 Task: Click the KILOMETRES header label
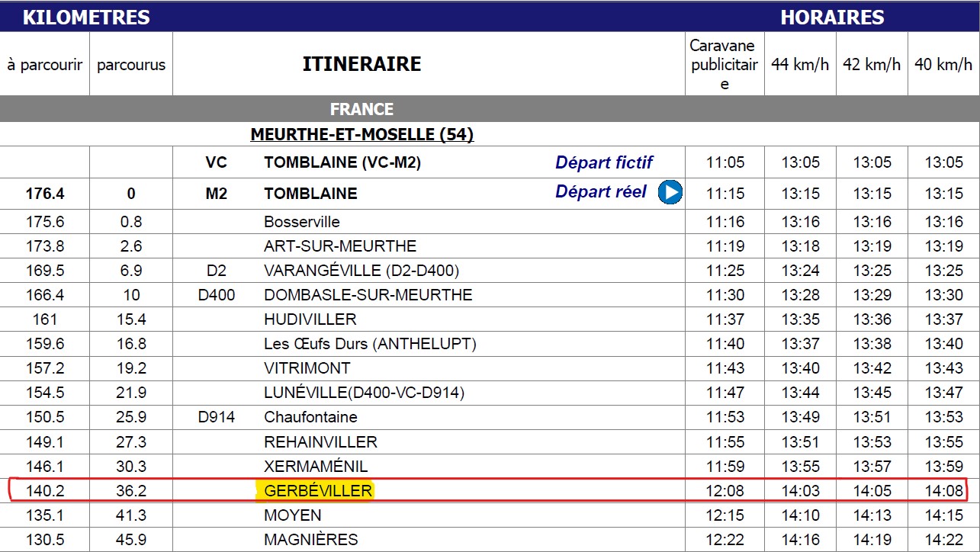click(86, 18)
